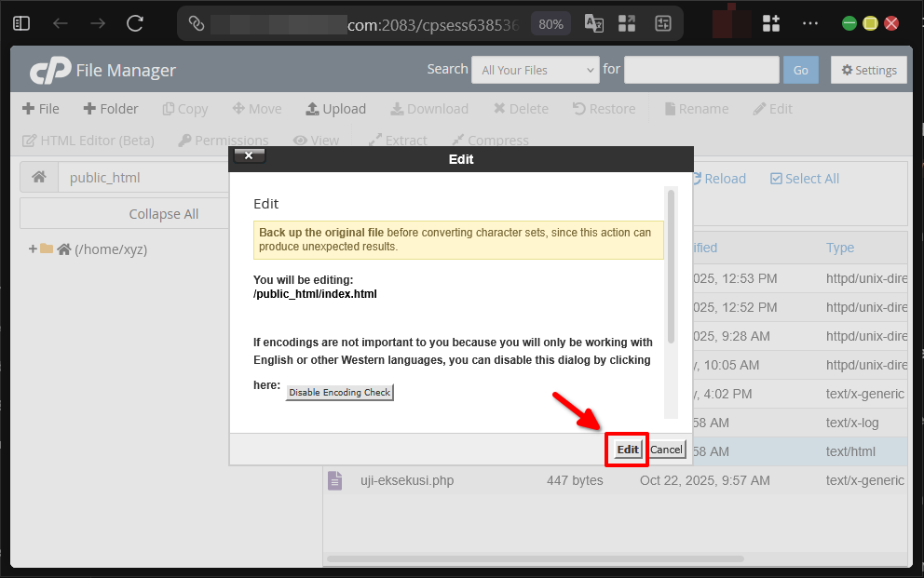
Task: Confirm editing by clicking the Edit button
Action: (x=626, y=449)
